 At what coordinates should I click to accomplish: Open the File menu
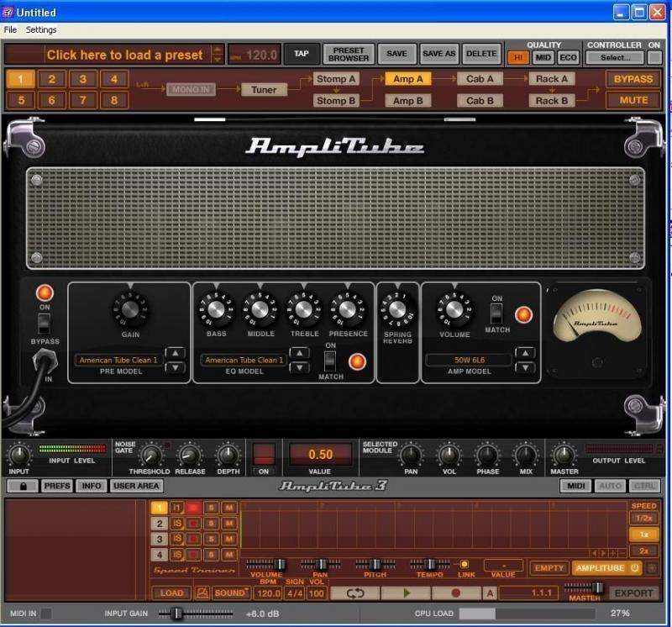tap(10, 29)
